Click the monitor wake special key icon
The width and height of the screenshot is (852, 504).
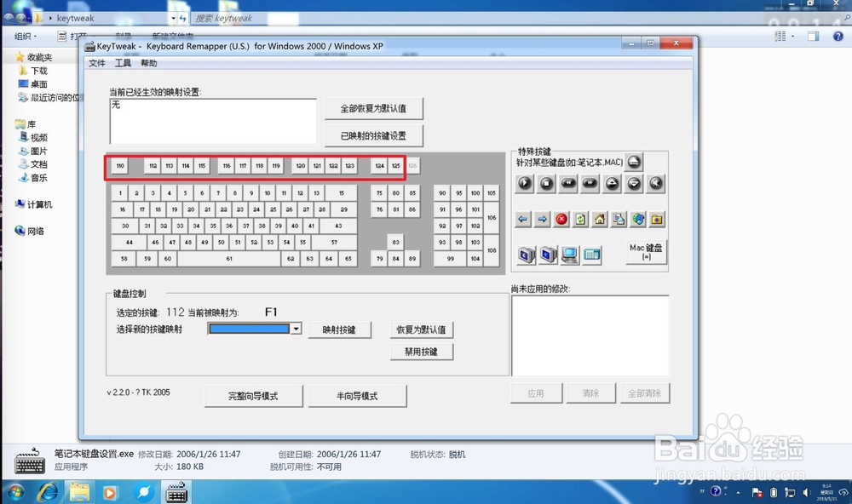click(x=548, y=255)
